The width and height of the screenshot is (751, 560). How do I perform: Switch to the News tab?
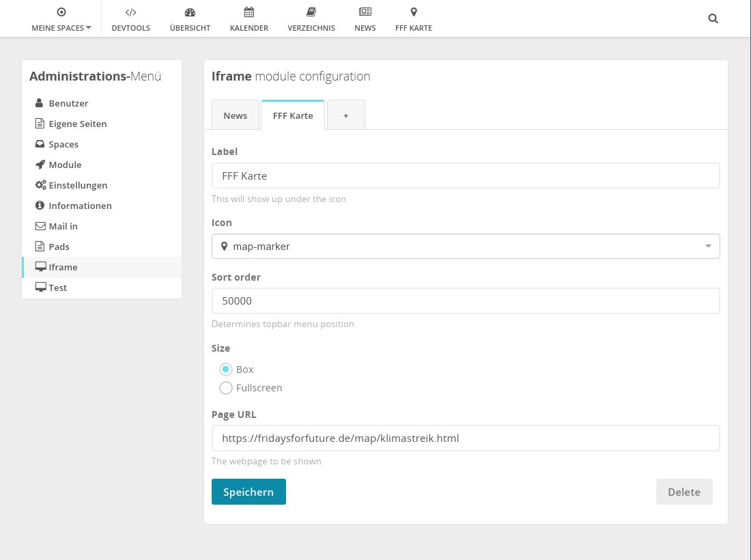pos(235,115)
